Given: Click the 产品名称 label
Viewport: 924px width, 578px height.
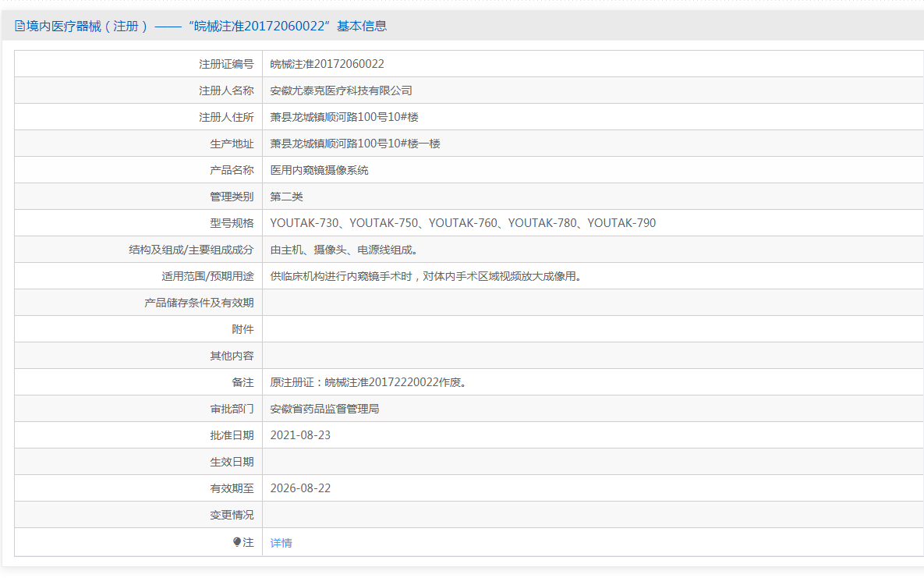Looking at the screenshot, I should click(232, 170).
